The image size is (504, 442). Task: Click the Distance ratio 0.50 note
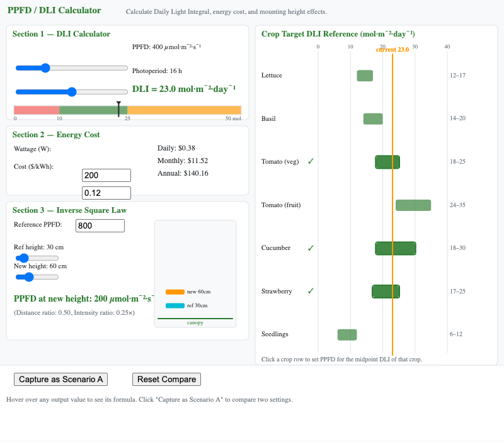click(x=74, y=313)
